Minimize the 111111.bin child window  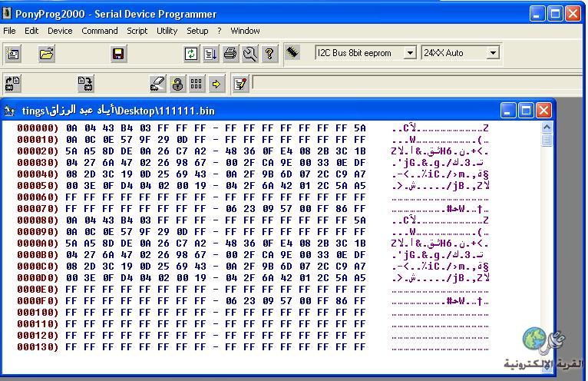[x=507, y=111]
